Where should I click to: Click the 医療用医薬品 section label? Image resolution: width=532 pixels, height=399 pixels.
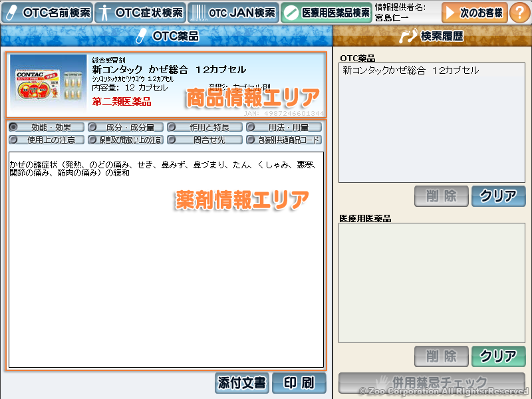365,219
